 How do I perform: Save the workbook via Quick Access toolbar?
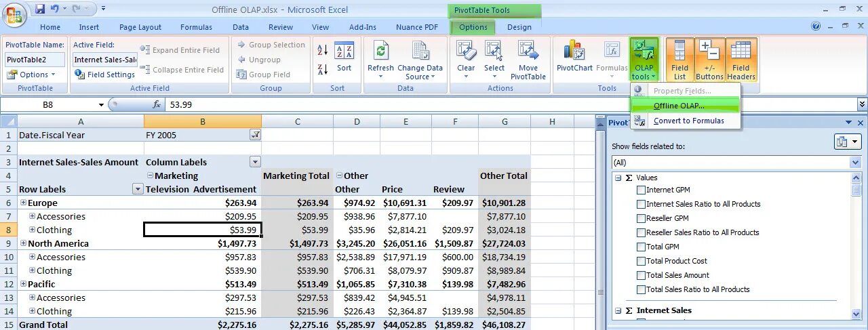(41, 9)
